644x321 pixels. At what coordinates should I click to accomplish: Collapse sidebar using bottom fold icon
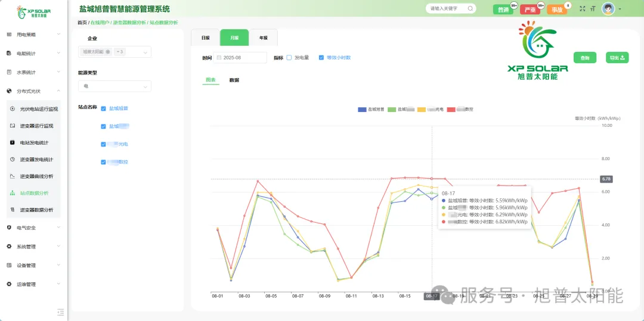tap(60, 311)
